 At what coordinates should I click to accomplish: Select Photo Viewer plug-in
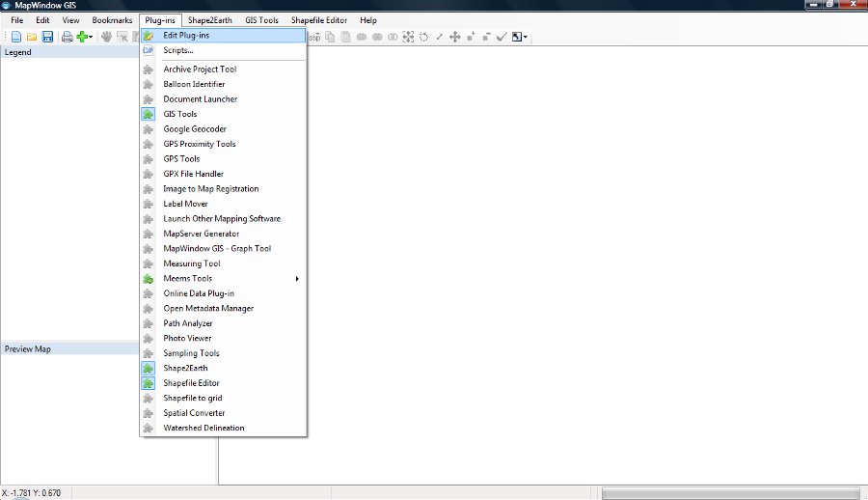tap(223, 339)
